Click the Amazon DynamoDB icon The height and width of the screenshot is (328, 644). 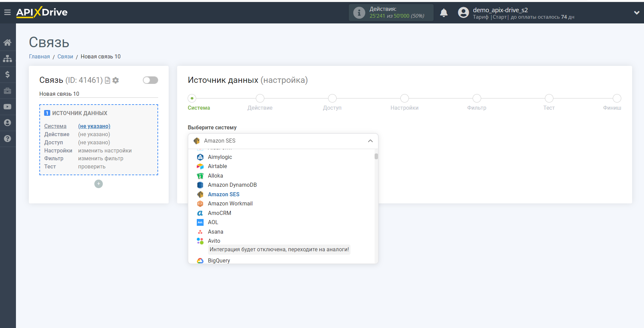point(200,185)
